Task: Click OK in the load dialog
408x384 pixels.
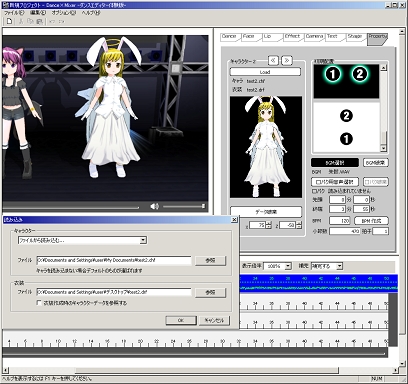Action: (181, 320)
